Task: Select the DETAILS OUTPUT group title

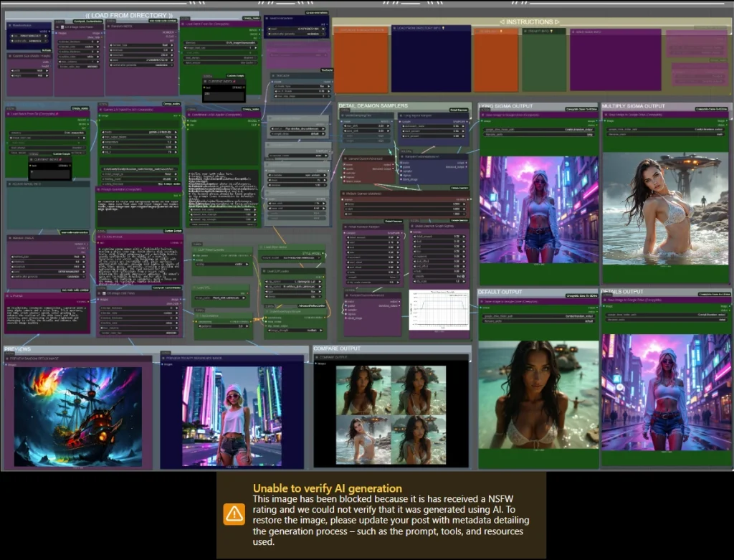Action: [623, 292]
